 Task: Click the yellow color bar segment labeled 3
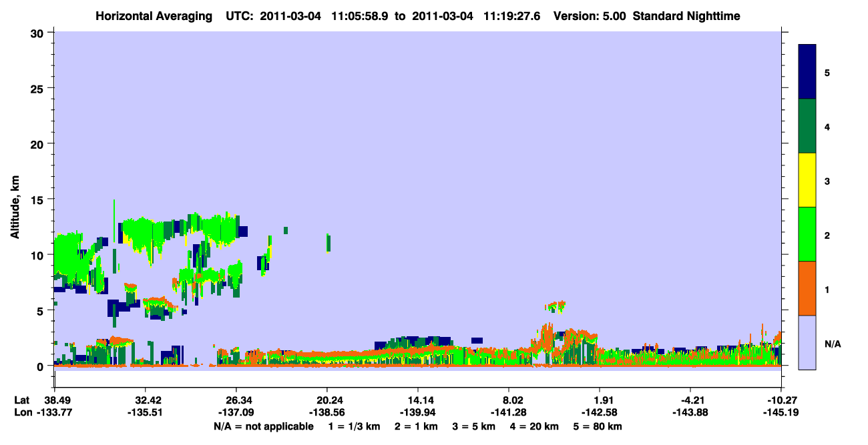click(x=807, y=180)
